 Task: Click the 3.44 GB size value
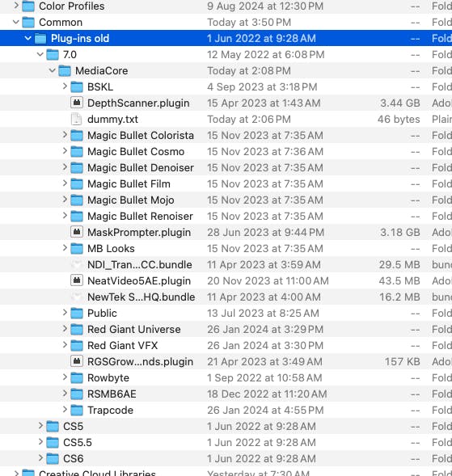400,103
